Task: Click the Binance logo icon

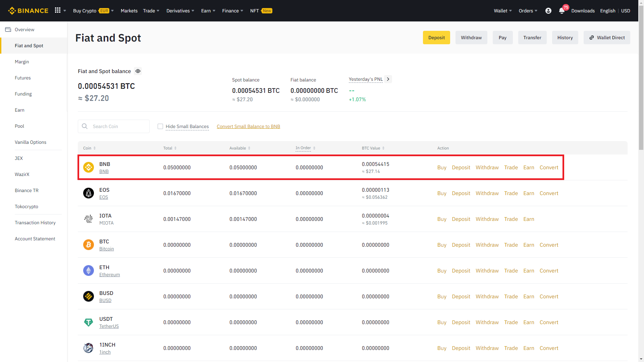Action: pos(12,11)
